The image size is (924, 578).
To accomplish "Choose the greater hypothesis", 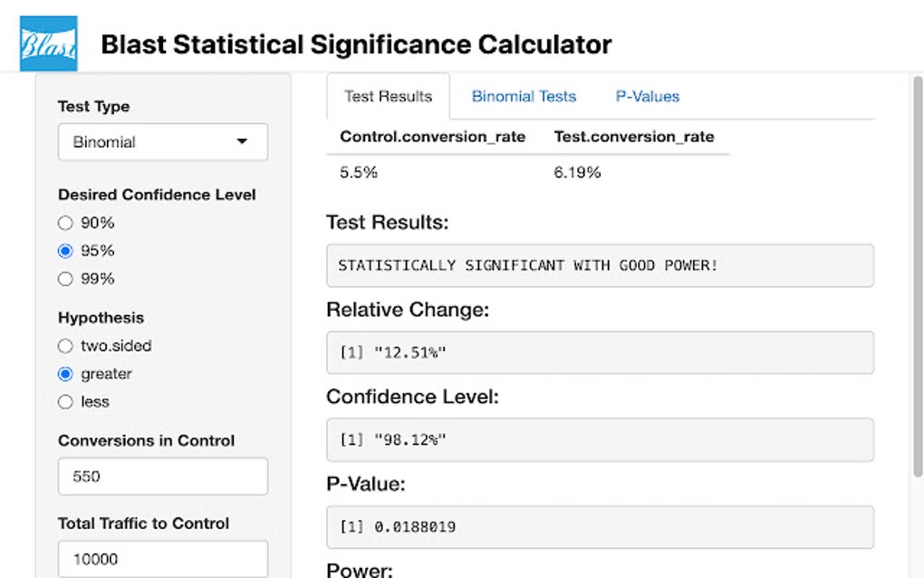I will click(64, 373).
